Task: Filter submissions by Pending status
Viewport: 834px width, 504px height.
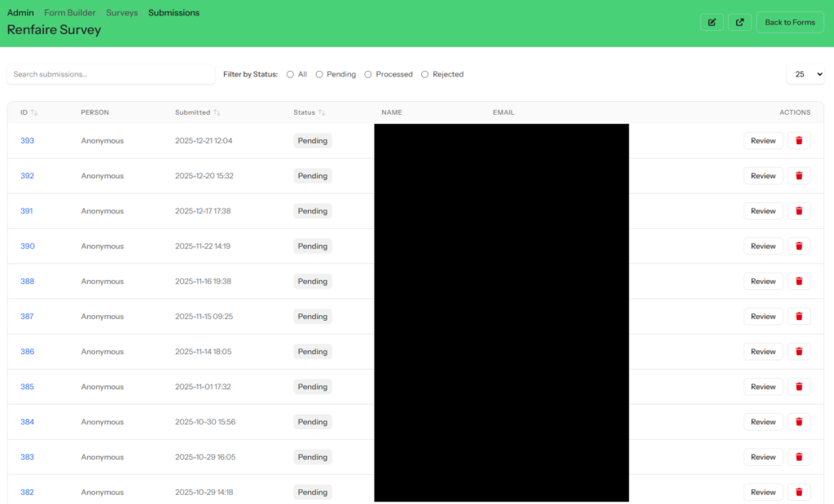Action: point(320,74)
